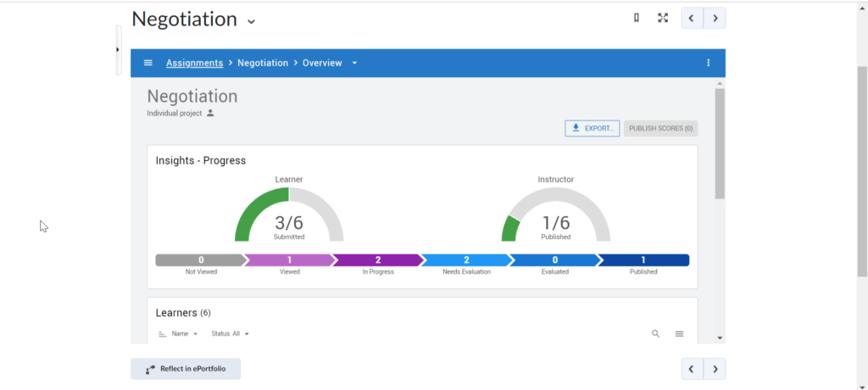Open the three-dot more options menu
Viewport: 868px width, 390px height.
709,63
